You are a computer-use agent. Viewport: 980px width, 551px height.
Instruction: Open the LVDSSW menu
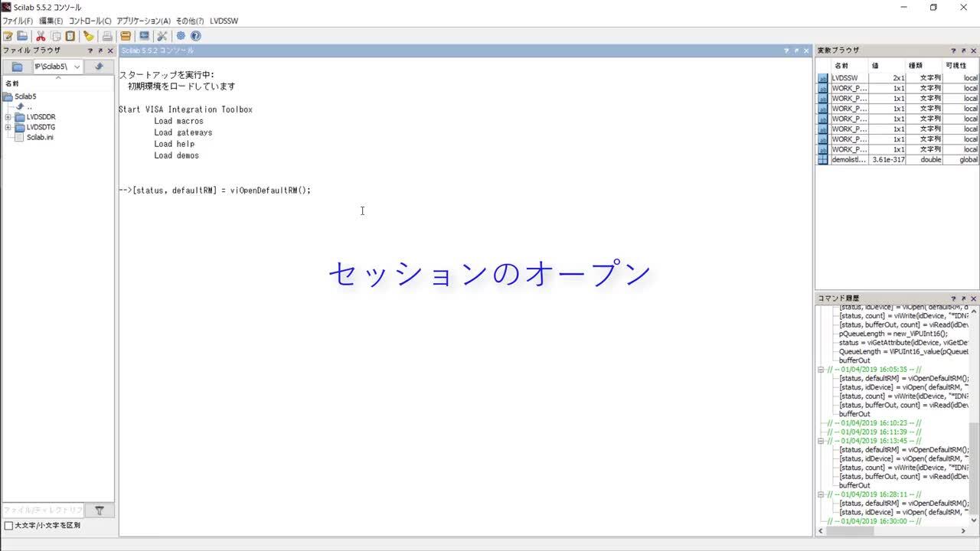pyautogui.click(x=224, y=21)
